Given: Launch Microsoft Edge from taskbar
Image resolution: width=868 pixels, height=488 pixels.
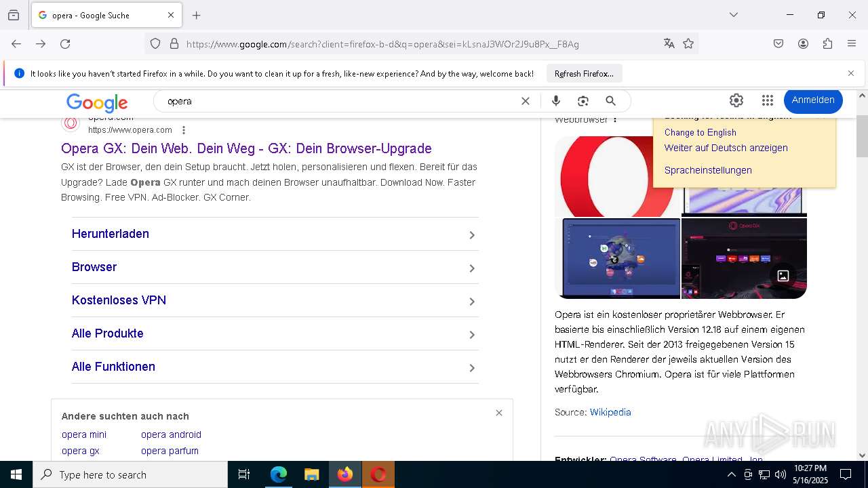Looking at the screenshot, I should point(279,474).
